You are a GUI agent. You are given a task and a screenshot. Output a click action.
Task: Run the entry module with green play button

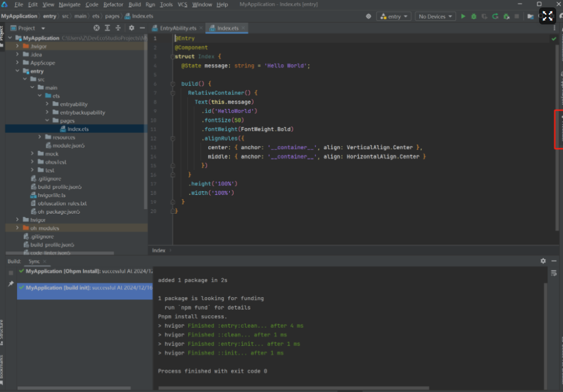coord(463,16)
